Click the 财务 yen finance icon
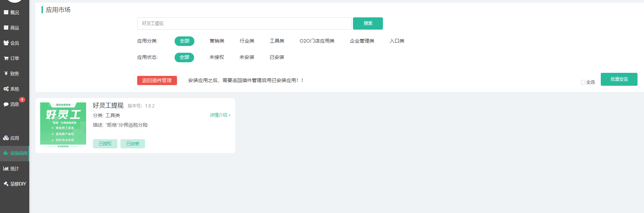Image resolution: width=644 pixels, height=213 pixels. (6, 73)
